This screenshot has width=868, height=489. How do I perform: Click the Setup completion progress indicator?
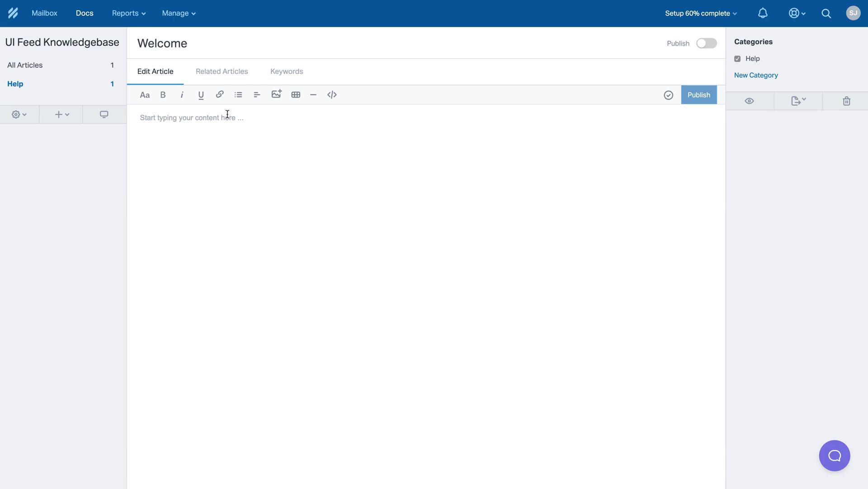pos(701,13)
